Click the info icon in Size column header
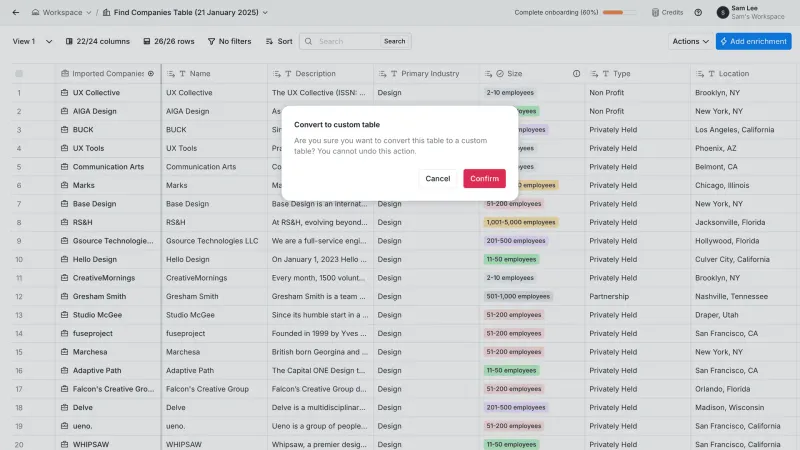The width and height of the screenshot is (800, 450). 576,73
